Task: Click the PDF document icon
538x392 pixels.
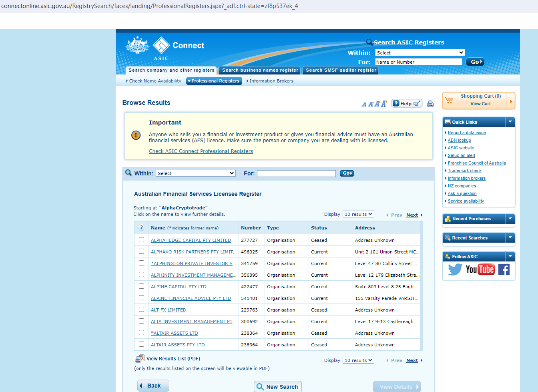Action: click(140, 359)
